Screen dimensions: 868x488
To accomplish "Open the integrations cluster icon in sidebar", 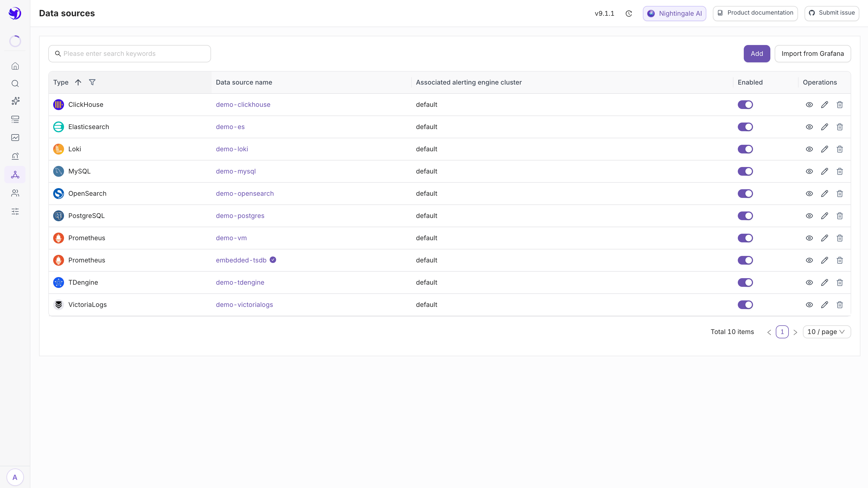I will (x=15, y=174).
